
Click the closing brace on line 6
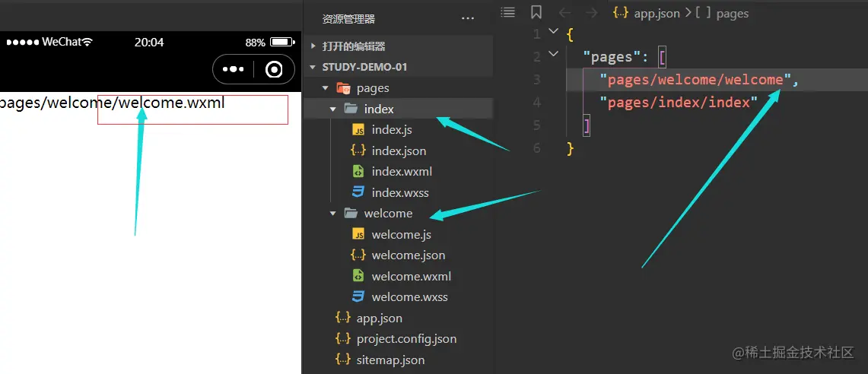(x=571, y=148)
